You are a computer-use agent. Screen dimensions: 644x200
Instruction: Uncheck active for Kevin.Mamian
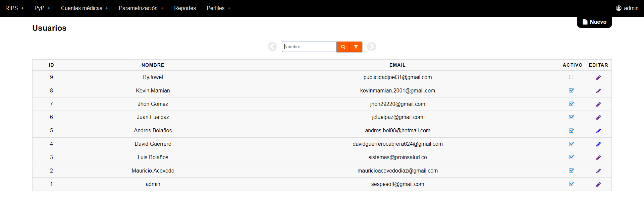click(x=571, y=90)
